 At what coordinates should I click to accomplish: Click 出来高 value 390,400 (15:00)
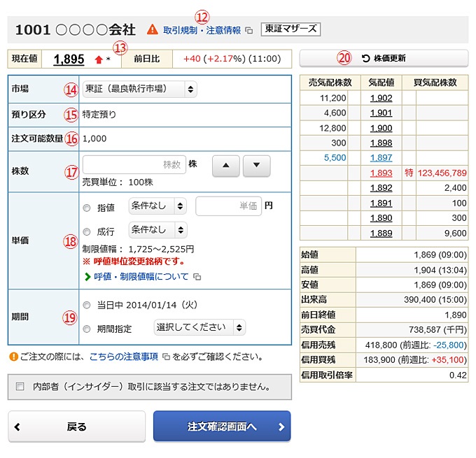435,300
